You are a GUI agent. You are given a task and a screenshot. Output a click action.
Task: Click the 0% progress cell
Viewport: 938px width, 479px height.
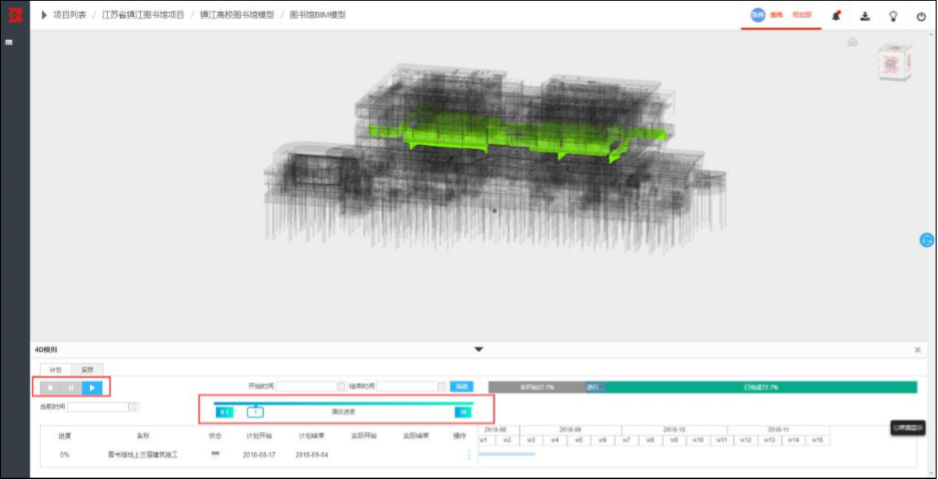(x=64, y=455)
